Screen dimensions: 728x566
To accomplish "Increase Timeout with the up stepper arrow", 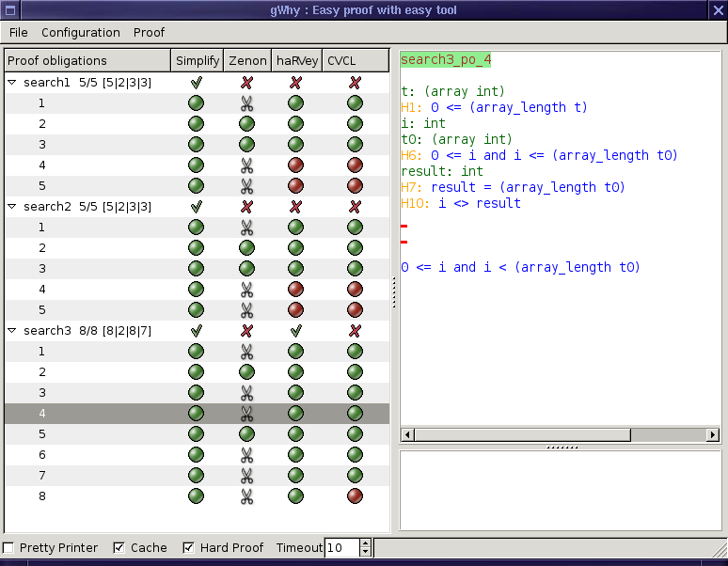I will point(365,543).
